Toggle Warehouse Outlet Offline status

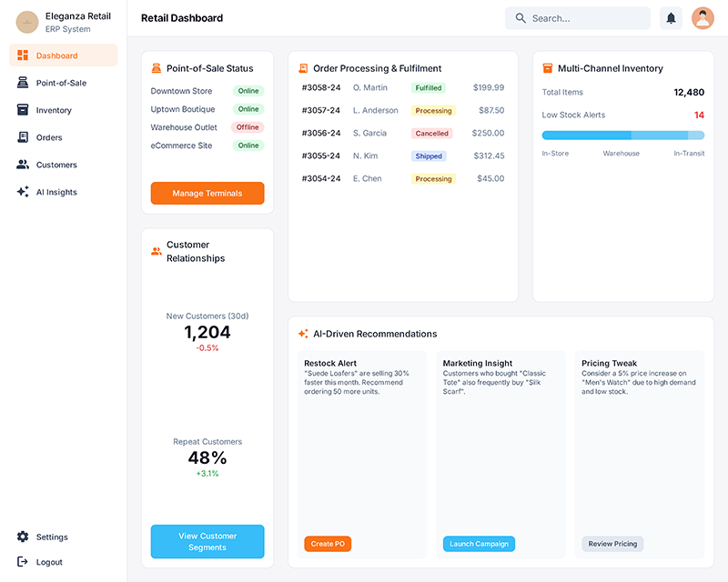pyautogui.click(x=248, y=126)
